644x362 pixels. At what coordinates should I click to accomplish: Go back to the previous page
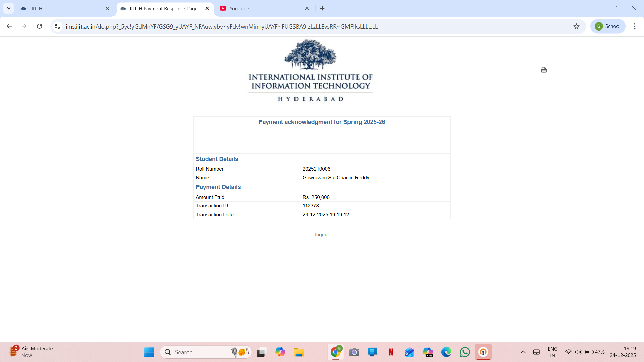[x=9, y=26]
